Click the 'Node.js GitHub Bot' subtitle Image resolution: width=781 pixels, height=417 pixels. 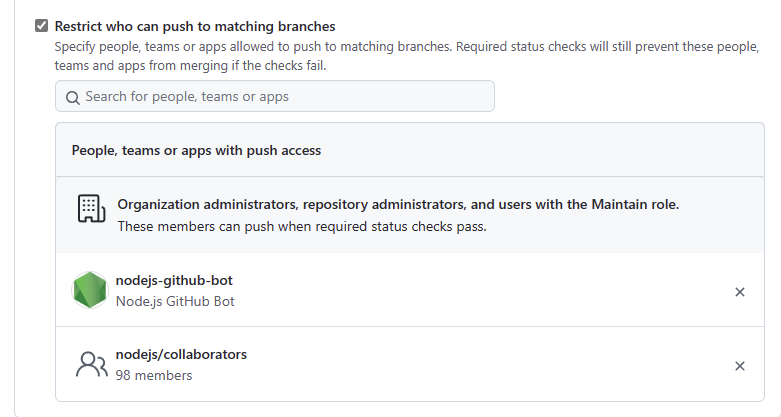pyautogui.click(x=175, y=301)
